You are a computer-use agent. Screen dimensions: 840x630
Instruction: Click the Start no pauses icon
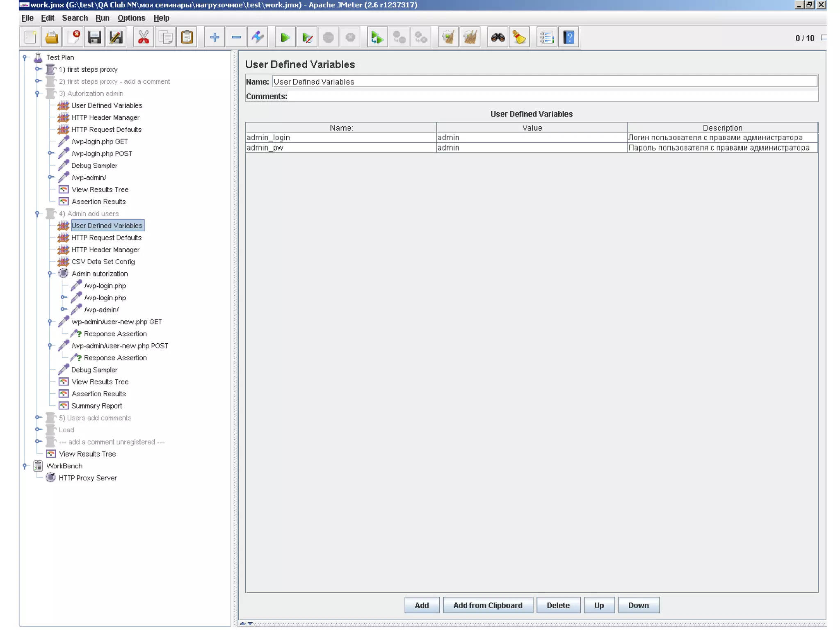(x=307, y=38)
